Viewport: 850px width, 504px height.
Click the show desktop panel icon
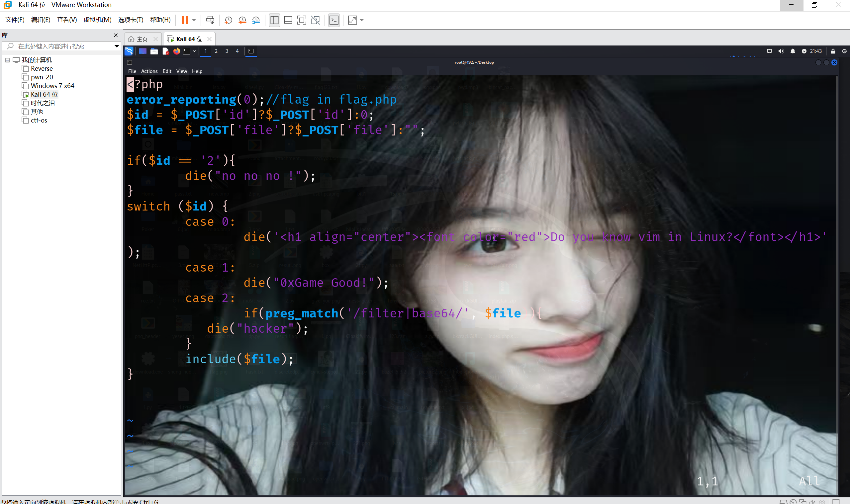pyautogui.click(x=143, y=51)
